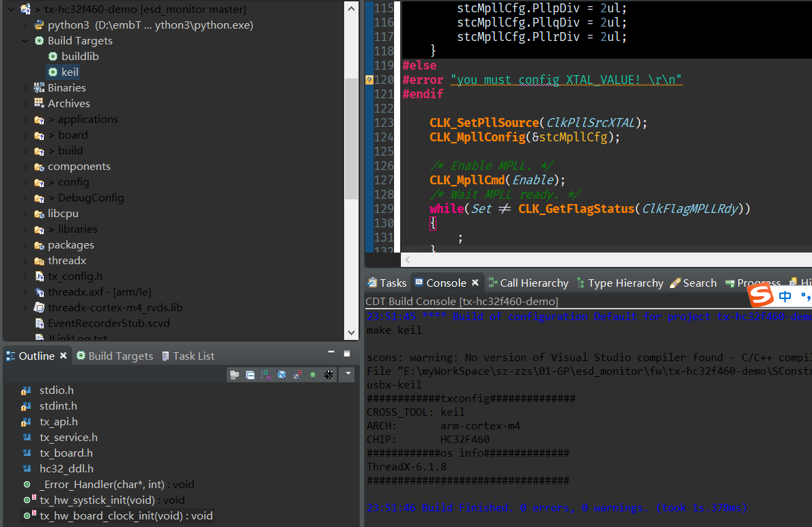Image resolution: width=812 pixels, height=527 pixels.
Task: Toggle Hide Static Members in Outline toolbar
Action: click(x=297, y=375)
